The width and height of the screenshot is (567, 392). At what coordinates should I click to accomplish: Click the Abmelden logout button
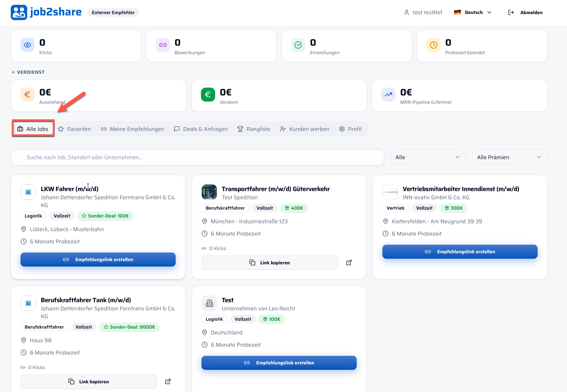point(525,12)
